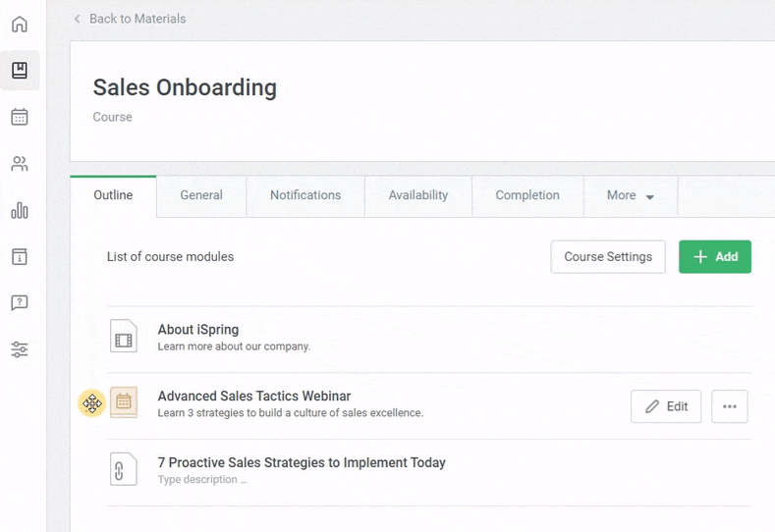Expand the More tab dropdown
The image size is (775, 532).
(630, 195)
